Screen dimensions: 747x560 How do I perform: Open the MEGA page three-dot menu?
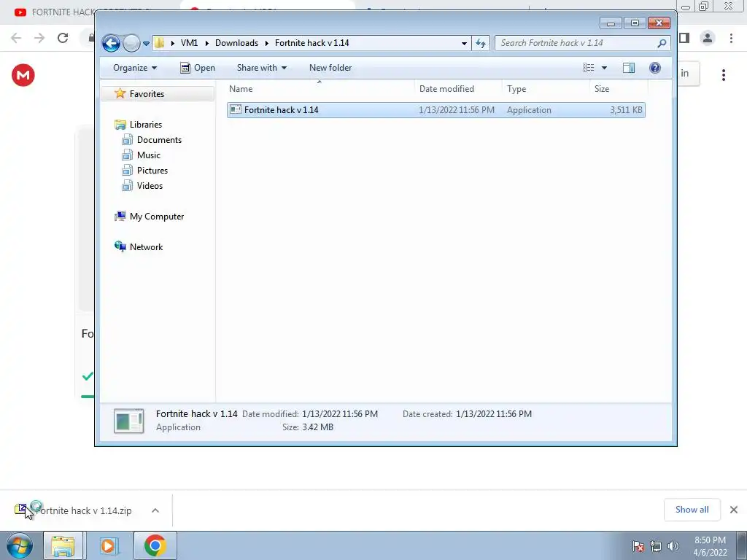tap(724, 75)
